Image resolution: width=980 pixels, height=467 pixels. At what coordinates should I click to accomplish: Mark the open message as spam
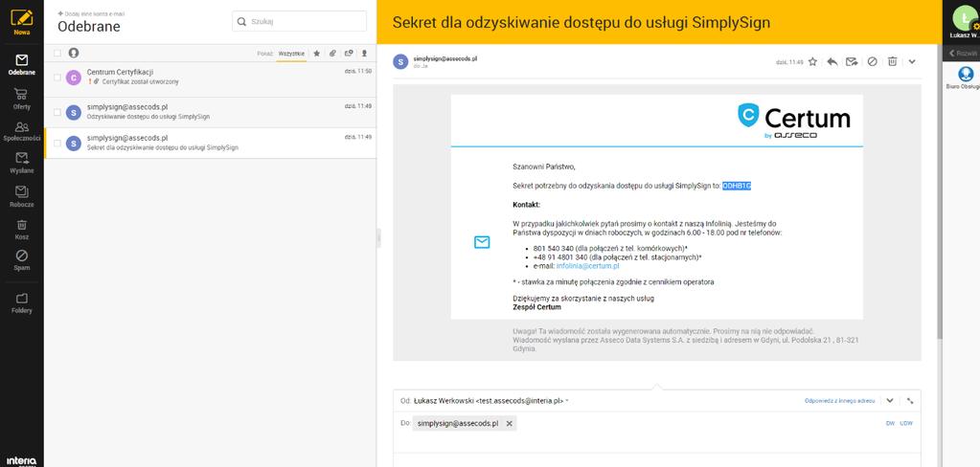872,62
